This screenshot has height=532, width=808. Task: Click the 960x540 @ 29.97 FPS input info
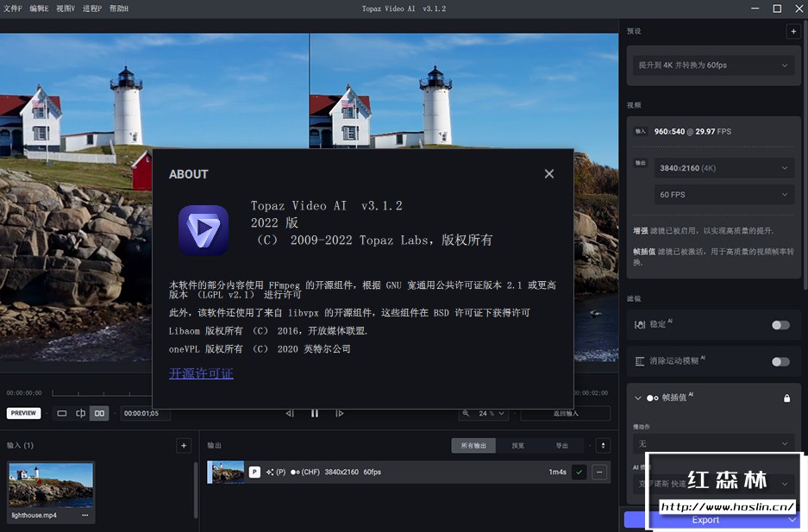(692, 131)
